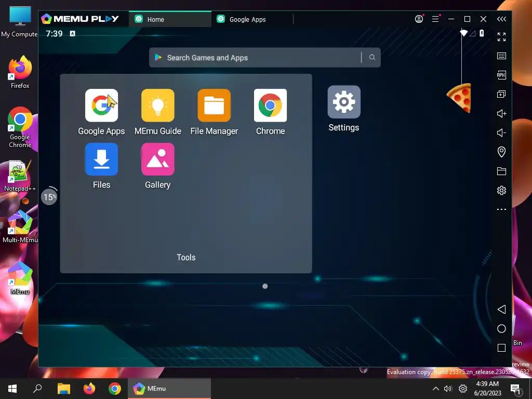This screenshot has height=399, width=532.
Task: Open the File Manager app
Action: tap(214, 105)
